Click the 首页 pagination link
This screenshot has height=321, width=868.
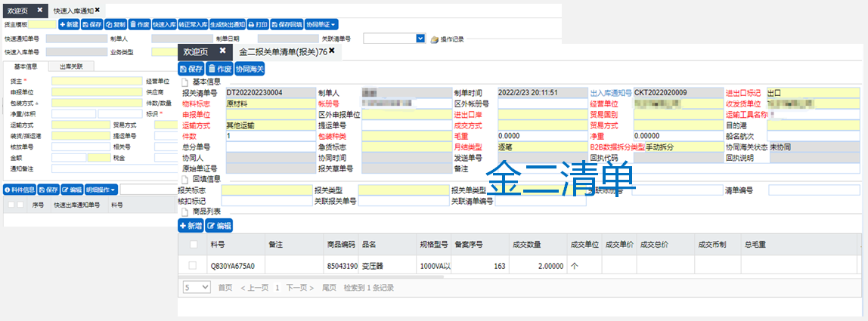[225, 288]
